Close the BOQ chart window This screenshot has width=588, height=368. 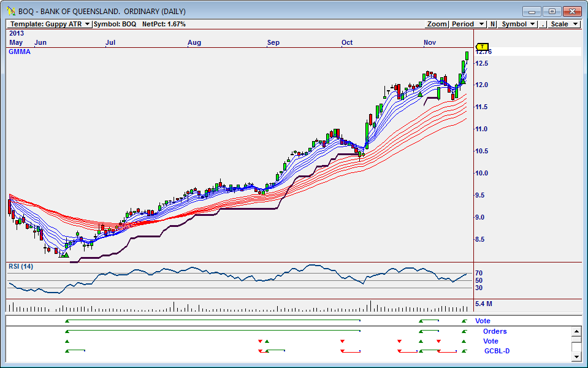572,12
